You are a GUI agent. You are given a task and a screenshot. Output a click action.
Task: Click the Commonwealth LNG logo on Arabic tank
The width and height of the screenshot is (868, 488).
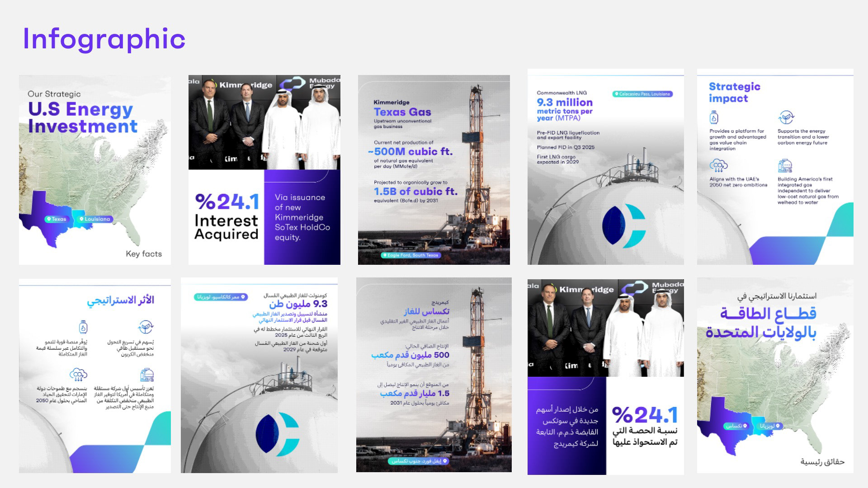[277, 433]
